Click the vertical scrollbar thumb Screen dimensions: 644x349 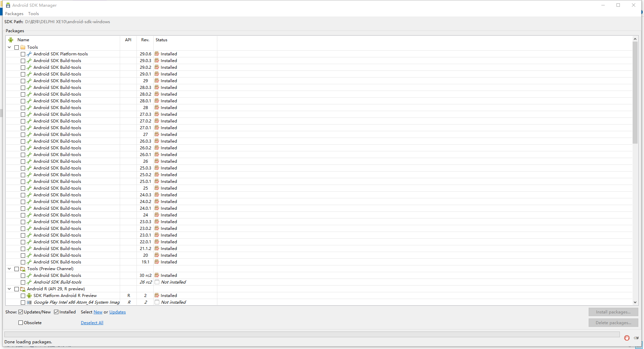(635, 93)
